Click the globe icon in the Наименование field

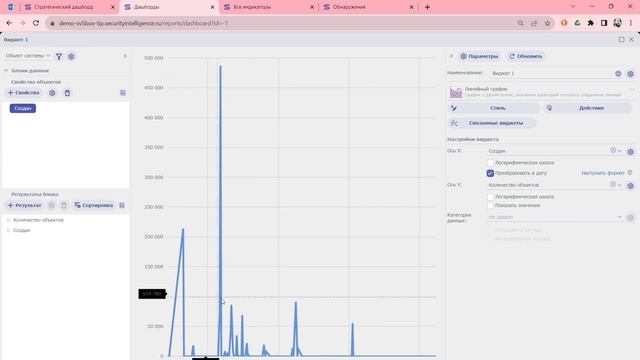click(618, 73)
